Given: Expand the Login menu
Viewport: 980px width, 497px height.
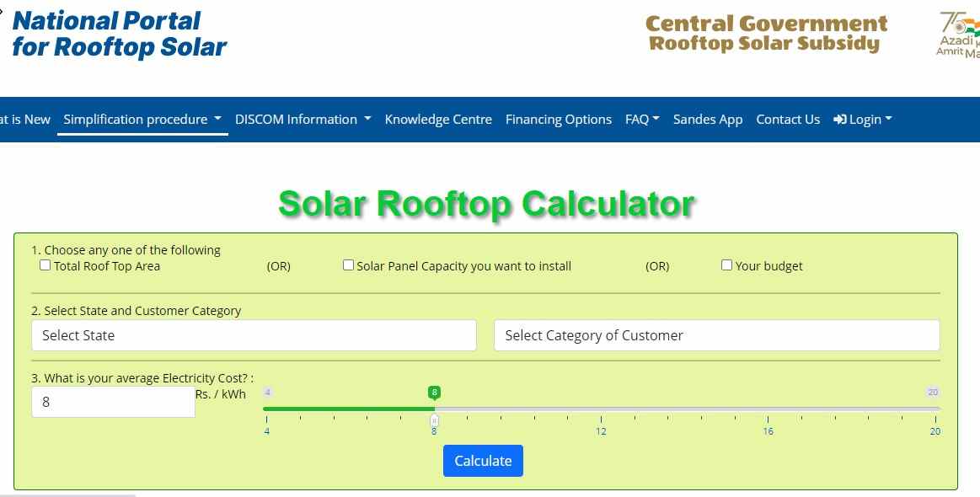Looking at the screenshot, I should pyautogui.click(x=863, y=119).
